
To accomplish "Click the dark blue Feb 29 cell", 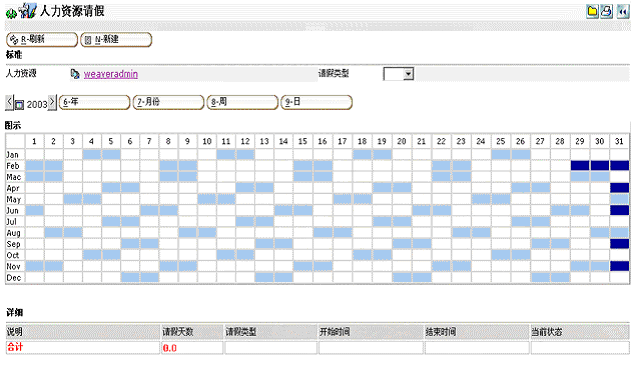I will (580, 165).
